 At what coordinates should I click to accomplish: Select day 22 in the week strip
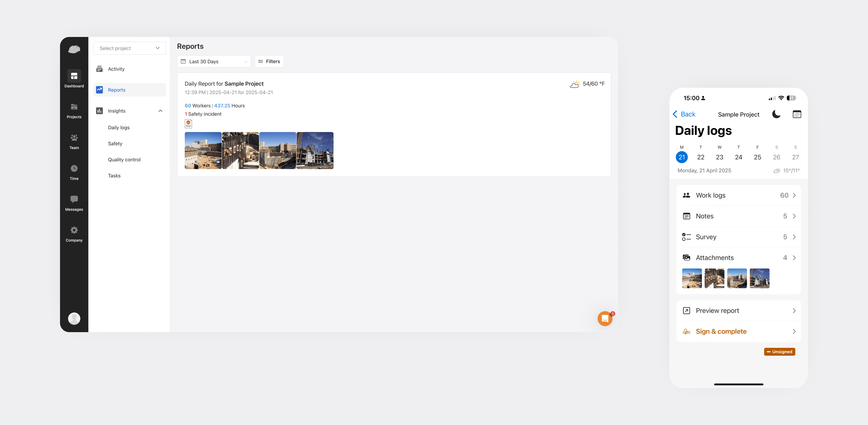pyautogui.click(x=701, y=157)
